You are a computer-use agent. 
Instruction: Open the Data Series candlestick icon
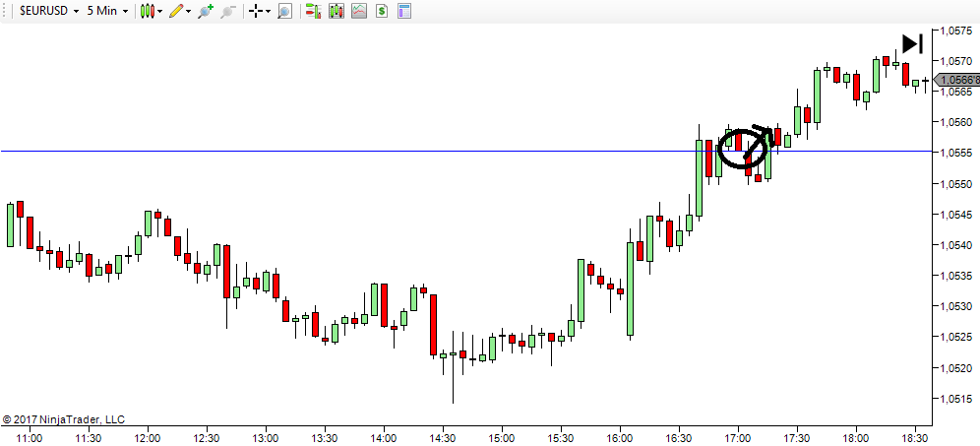[337, 11]
